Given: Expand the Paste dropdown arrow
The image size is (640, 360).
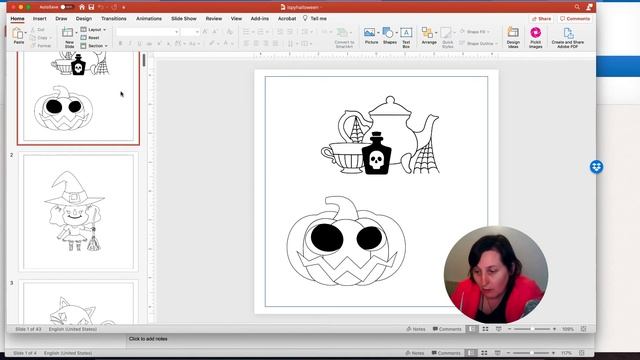Looking at the screenshot, I should coord(26,33).
